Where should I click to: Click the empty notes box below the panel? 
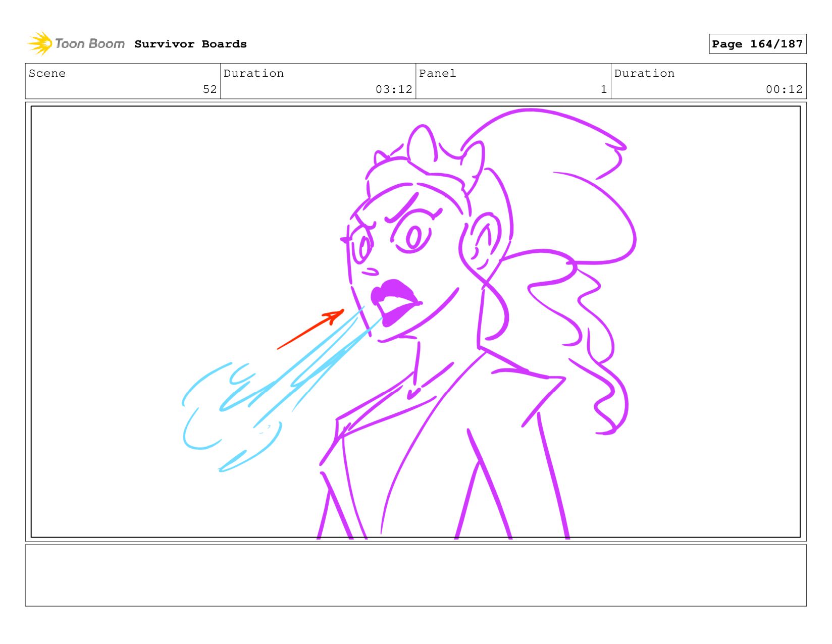point(415,575)
